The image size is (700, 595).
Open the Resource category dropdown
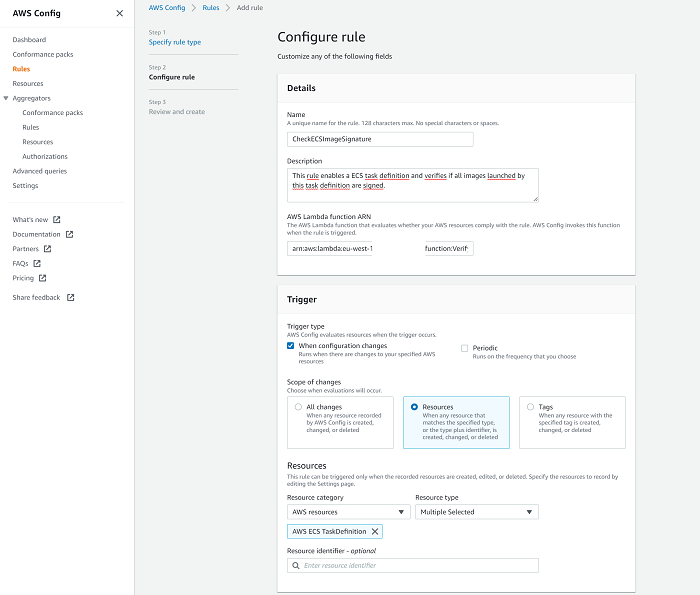click(x=348, y=512)
